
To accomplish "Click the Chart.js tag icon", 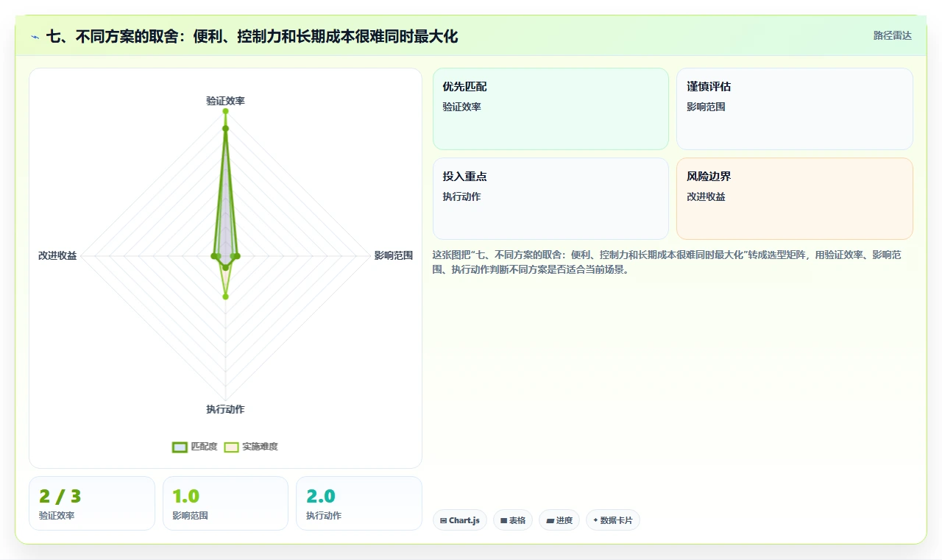I will [443, 520].
